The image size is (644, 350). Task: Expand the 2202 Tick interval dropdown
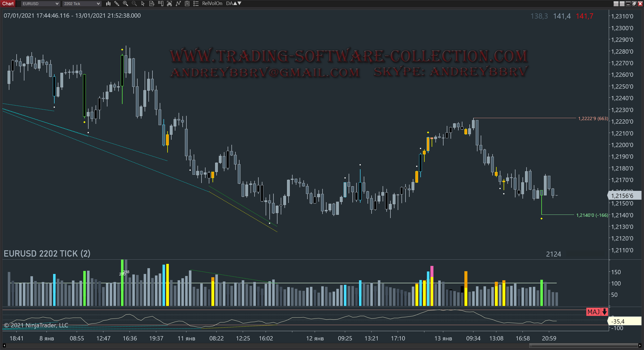[98, 4]
